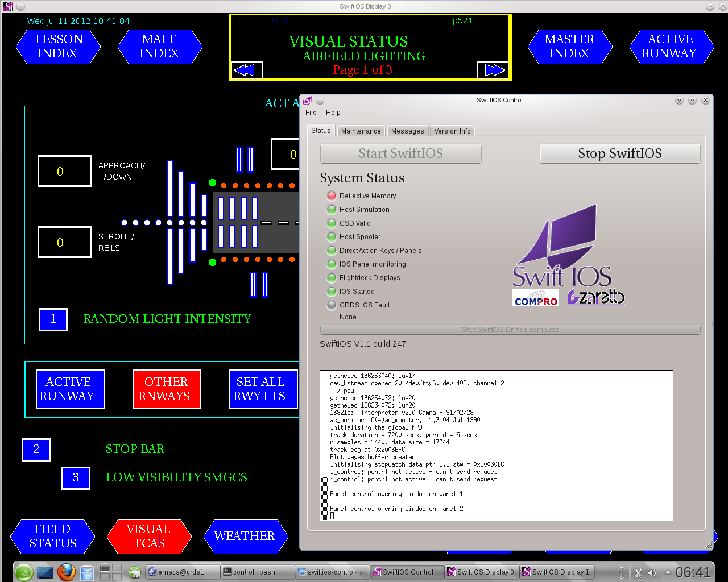The image size is (728, 582).
Task: Switch to control : bash taskbar window
Action: (x=258, y=572)
